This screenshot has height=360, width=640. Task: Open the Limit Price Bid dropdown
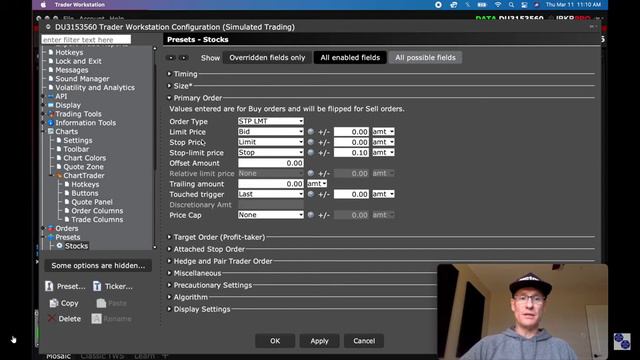click(x=271, y=131)
